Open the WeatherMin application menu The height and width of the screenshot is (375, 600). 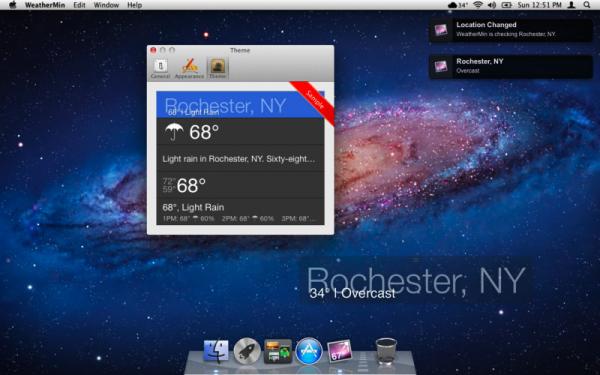(x=45, y=5)
